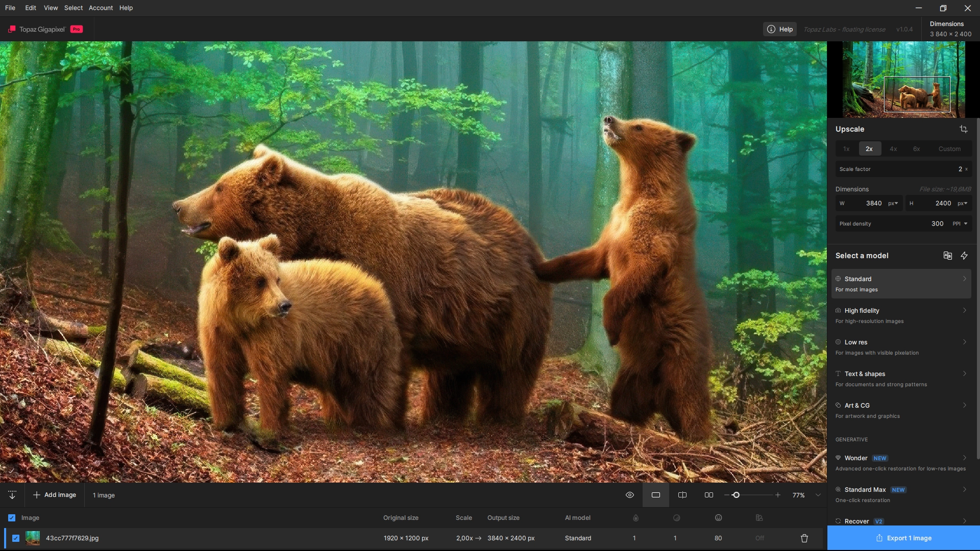Delete 43cc777f7629.jpg with trash icon

pos(804,538)
